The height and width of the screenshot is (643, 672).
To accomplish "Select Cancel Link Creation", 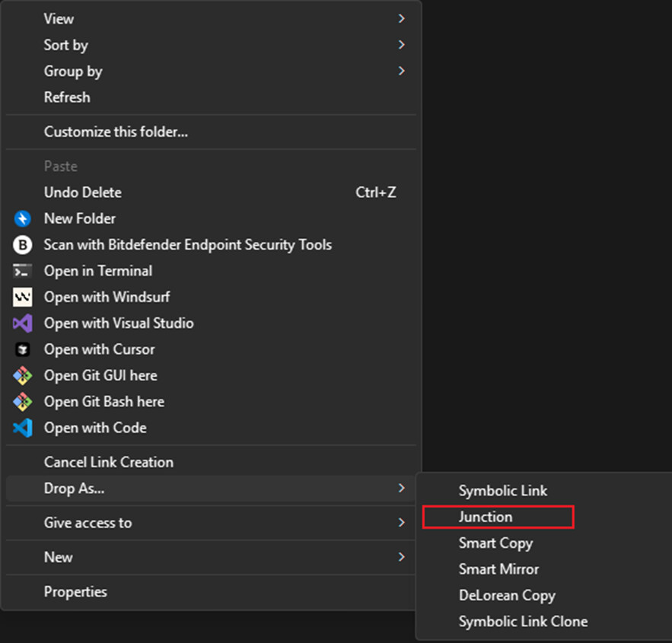I will 211,462.
